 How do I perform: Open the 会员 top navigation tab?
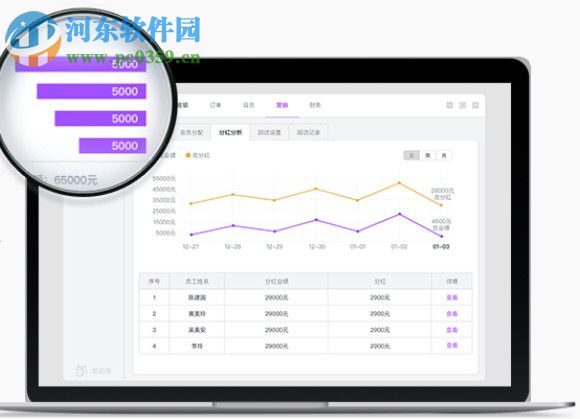coord(249,105)
